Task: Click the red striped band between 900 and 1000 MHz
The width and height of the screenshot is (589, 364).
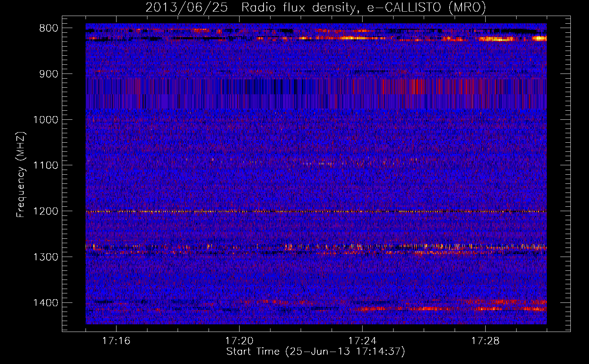Action: (x=316, y=87)
